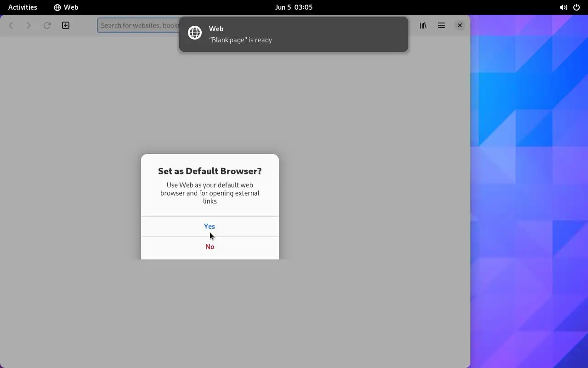Open the hamburger main menu

click(441, 25)
